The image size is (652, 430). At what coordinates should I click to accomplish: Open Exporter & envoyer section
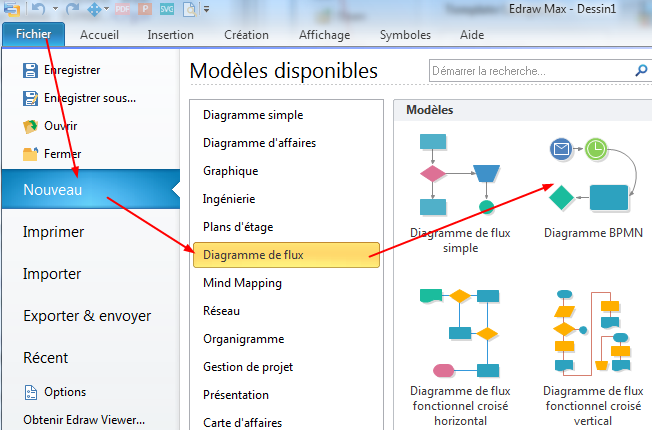coord(87,316)
